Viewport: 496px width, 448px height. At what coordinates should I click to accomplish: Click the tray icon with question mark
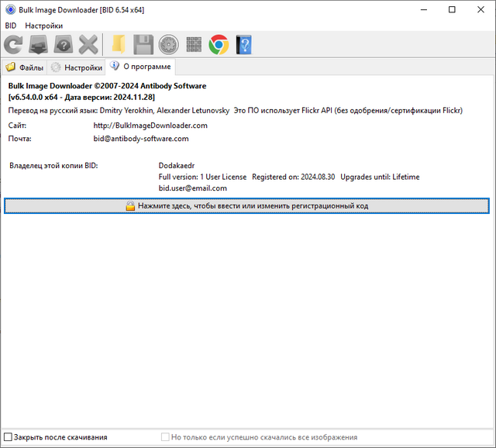point(64,45)
